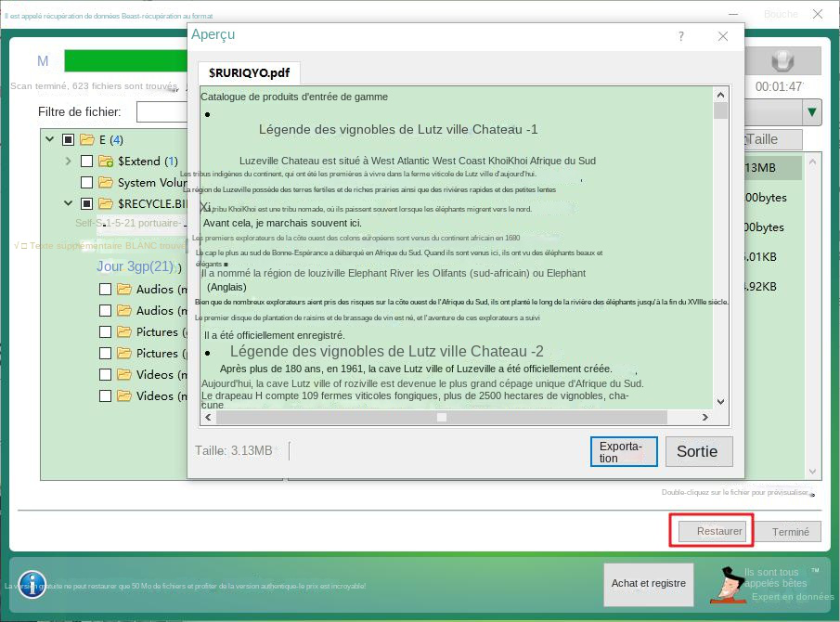Open the Pictures folder icon
840x622 pixels.
coord(124,331)
